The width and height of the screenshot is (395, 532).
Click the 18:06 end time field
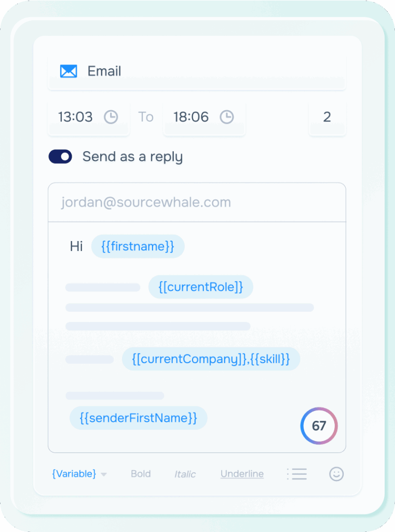(192, 117)
